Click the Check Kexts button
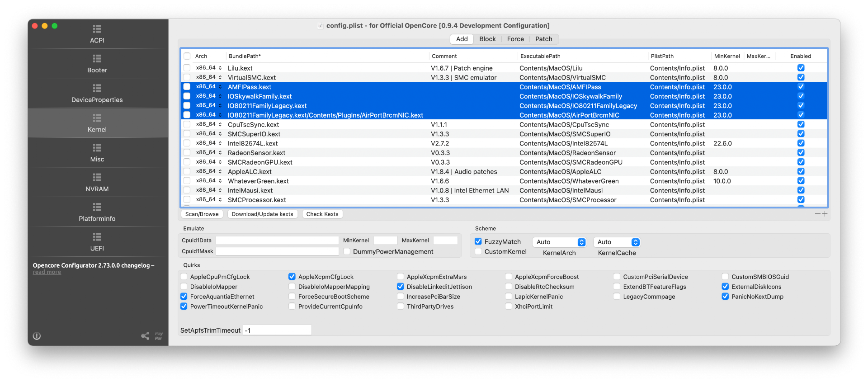868x382 pixels. [x=322, y=214]
